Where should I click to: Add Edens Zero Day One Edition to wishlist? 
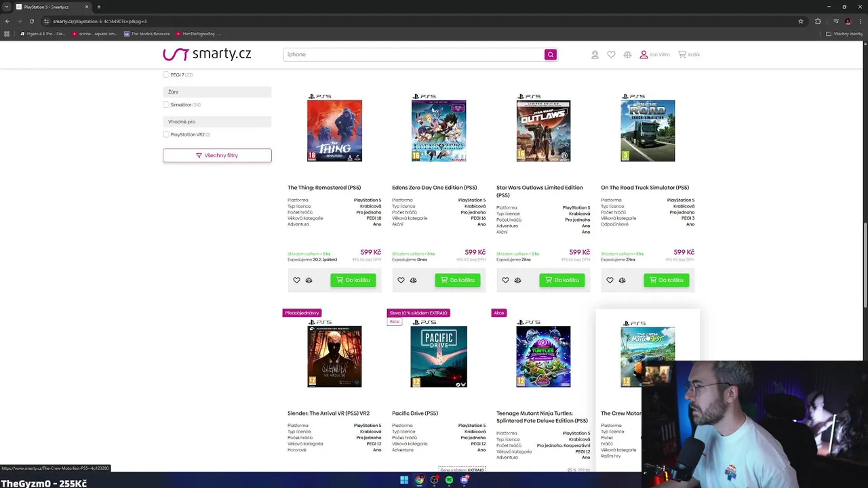(x=401, y=280)
